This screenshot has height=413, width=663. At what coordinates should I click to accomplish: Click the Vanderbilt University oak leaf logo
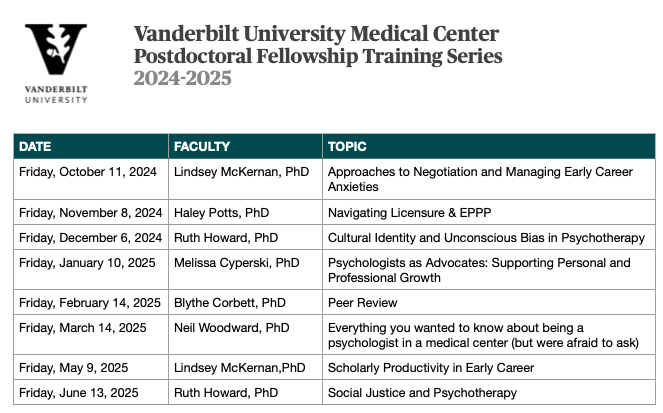[56, 51]
